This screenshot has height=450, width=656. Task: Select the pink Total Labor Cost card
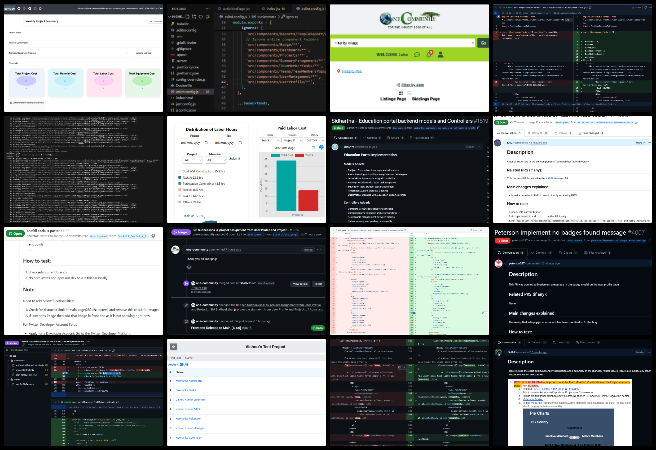pyautogui.click(x=104, y=83)
